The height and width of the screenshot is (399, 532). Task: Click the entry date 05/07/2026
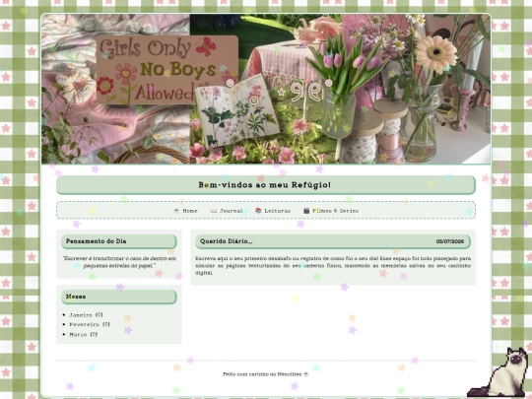pyautogui.click(x=450, y=241)
